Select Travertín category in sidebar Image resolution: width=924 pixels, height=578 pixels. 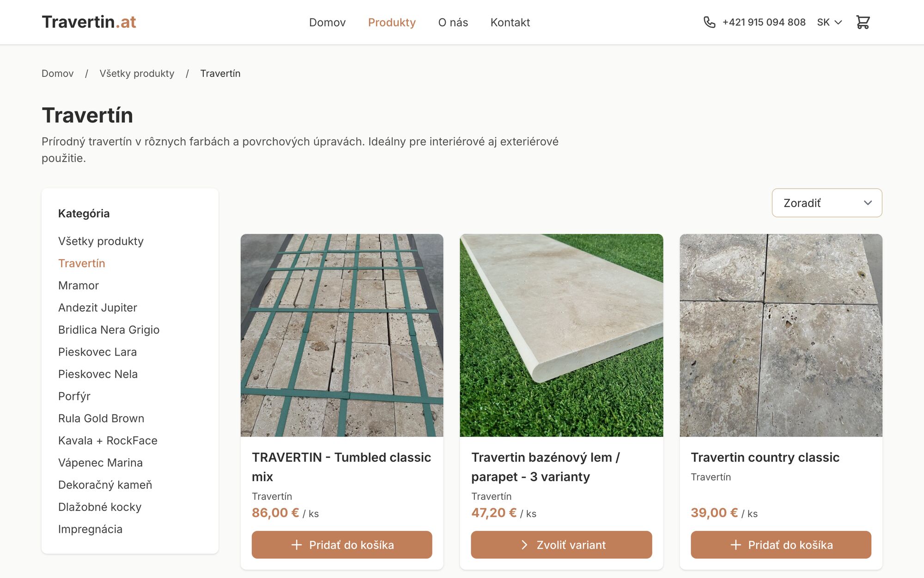(x=82, y=263)
